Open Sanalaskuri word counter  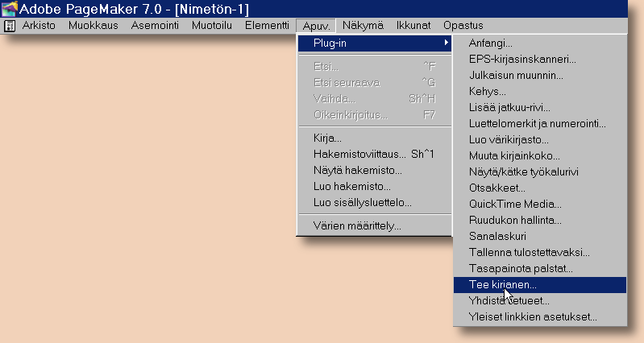point(500,236)
